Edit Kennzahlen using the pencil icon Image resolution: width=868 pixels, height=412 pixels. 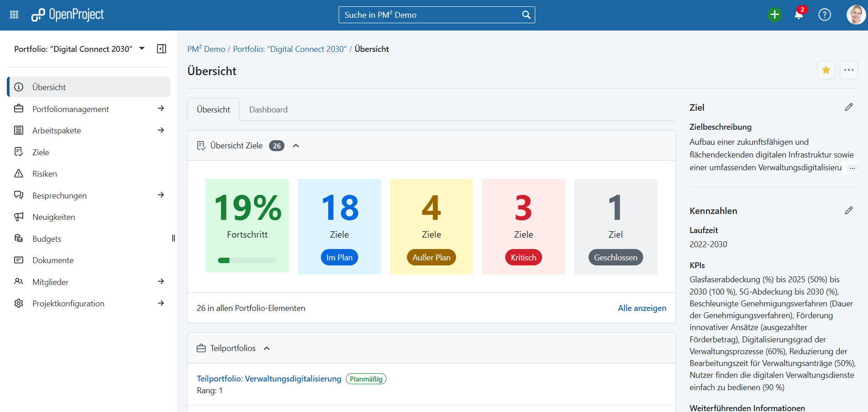coord(849,210)
